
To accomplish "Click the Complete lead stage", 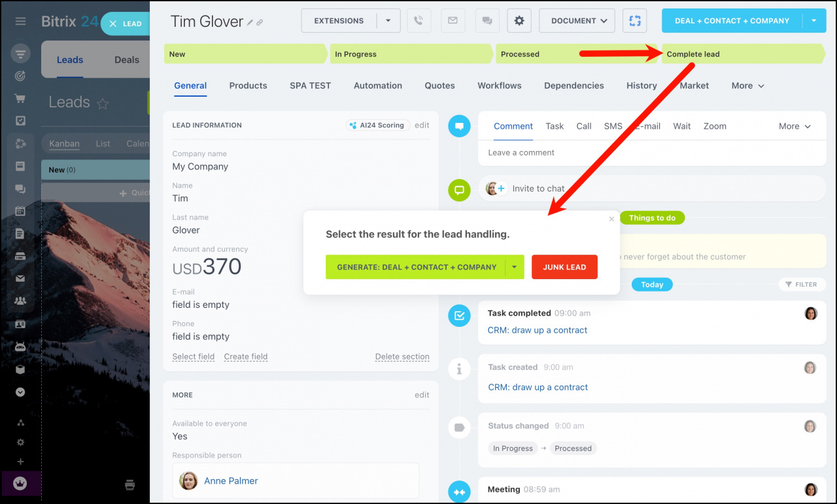I will [743, 54].
